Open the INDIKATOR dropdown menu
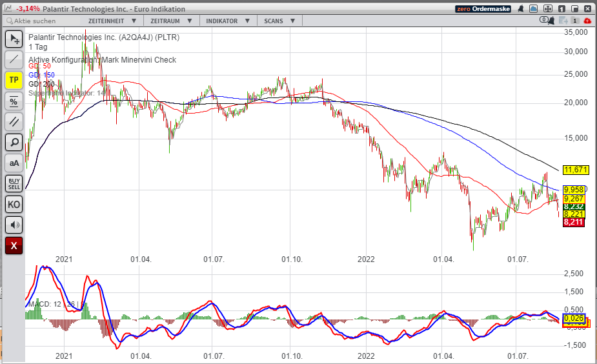This screenshot has height=364, width=597. [x=228, y=21]
